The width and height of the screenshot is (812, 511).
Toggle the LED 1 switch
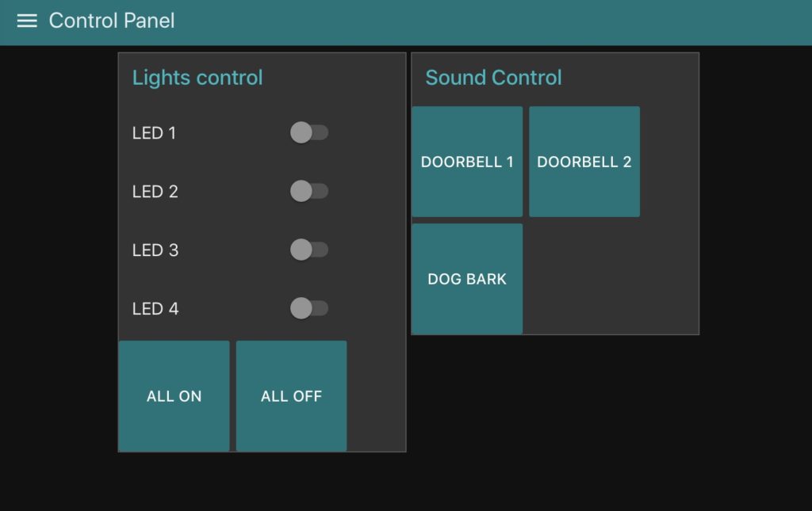(x=309, y=132)
